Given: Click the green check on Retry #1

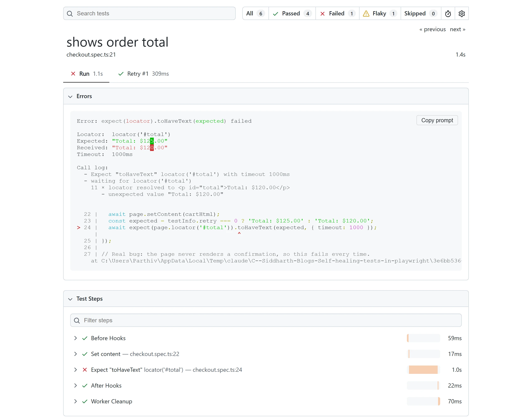Looking at the screenshot, I should point(121,74).
